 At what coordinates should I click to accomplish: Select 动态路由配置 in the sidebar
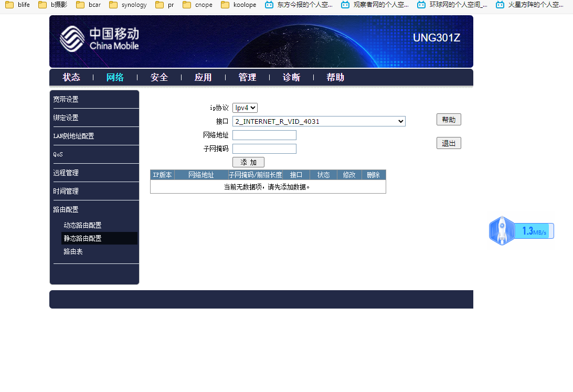(x=82, y=225)
